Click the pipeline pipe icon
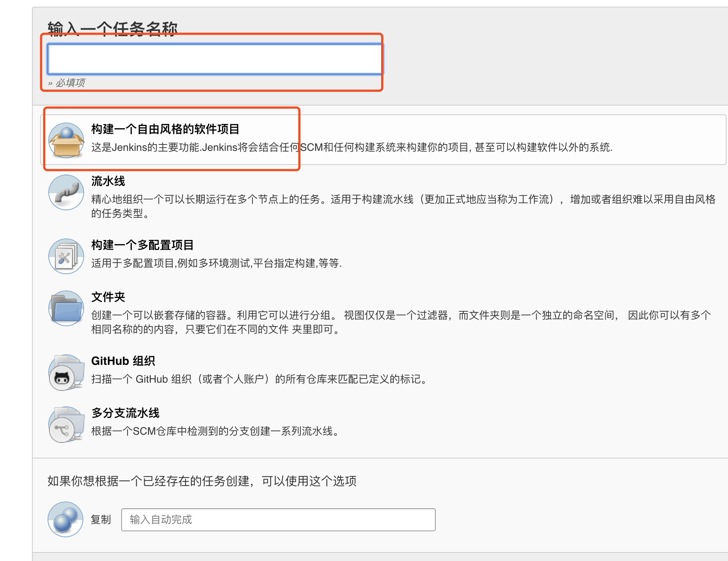 (x=66, y=192)
